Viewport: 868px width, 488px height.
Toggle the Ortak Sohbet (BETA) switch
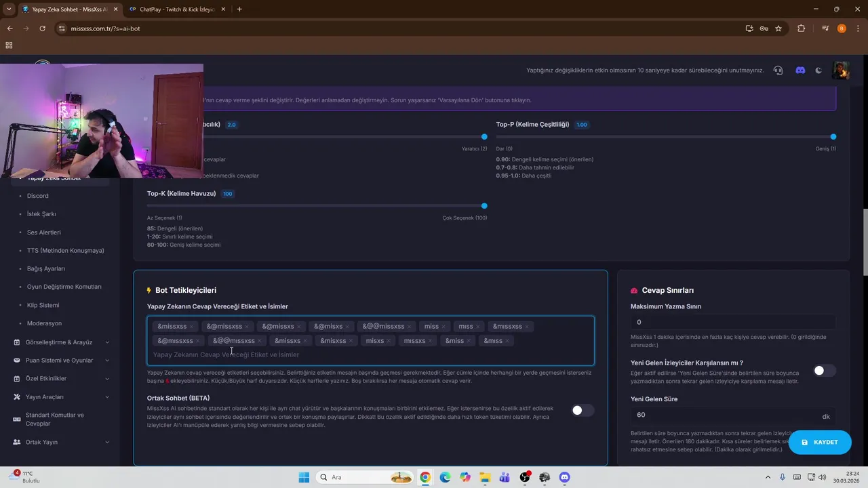(x=581, y=410)
